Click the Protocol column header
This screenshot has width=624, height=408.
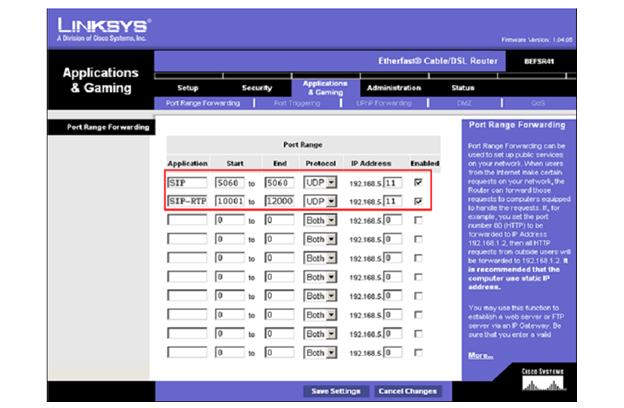point(320,163)
